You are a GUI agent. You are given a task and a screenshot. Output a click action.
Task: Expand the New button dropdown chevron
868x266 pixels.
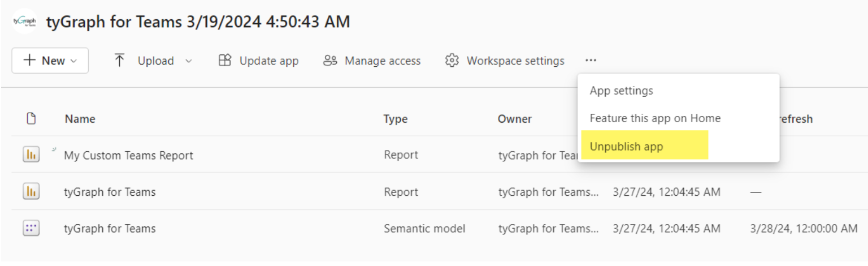click(x=73, y=61)
